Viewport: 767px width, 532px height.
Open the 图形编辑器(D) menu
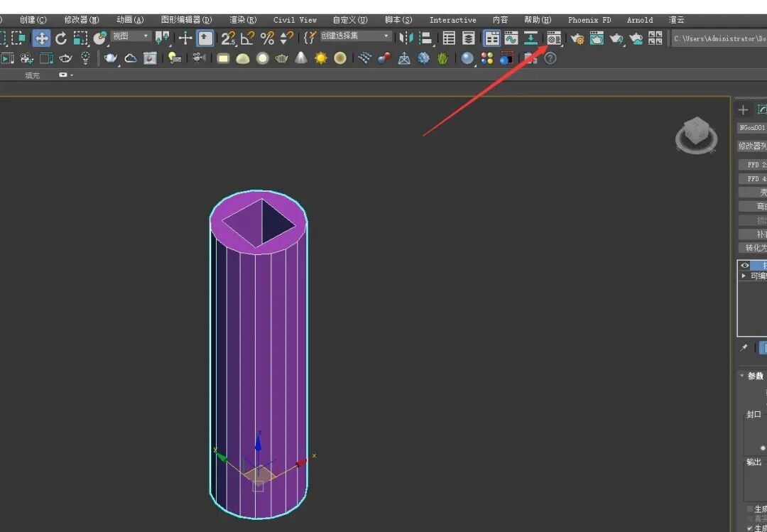pyautogui.click(x=186, y=20)
